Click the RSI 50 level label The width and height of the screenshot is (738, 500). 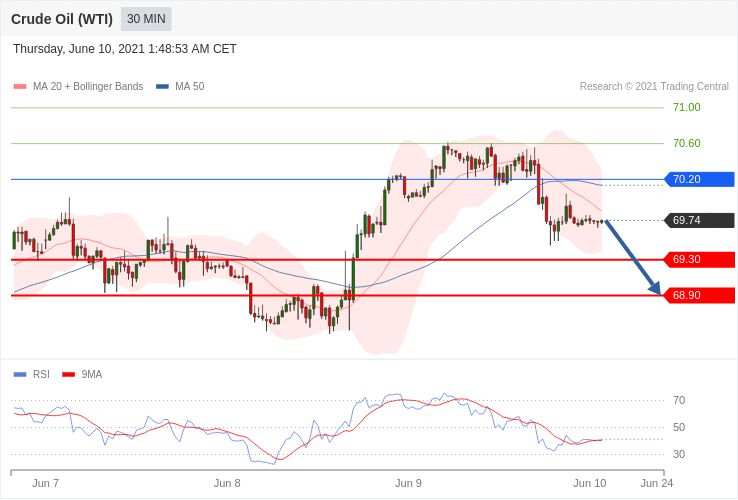[x=679, y=427]
